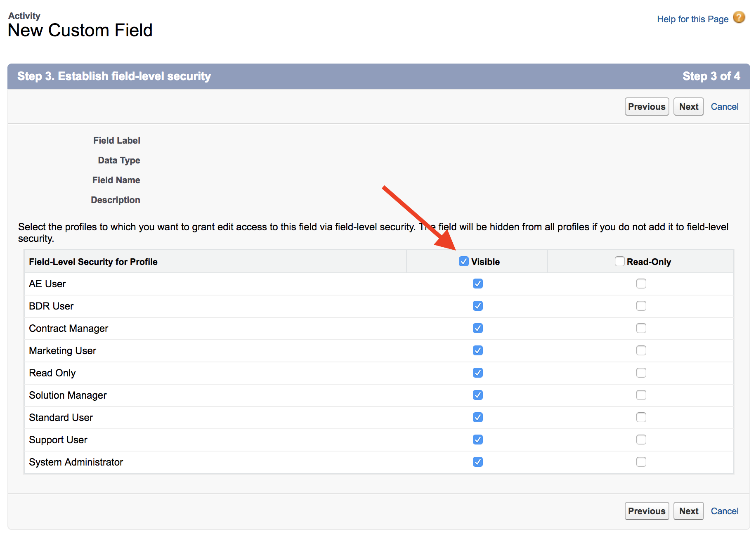The width and height of the screenshot is (756, 539).
Task: Click the bottom Cancel link
Action: click(x=724, y=511)
